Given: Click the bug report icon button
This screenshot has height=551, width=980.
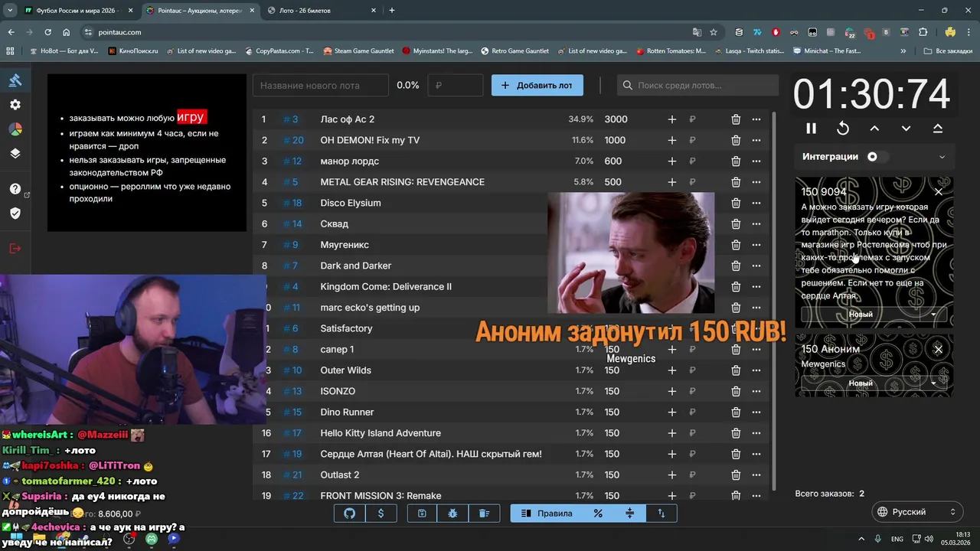Looking at the screenshot, I should 452,514.
